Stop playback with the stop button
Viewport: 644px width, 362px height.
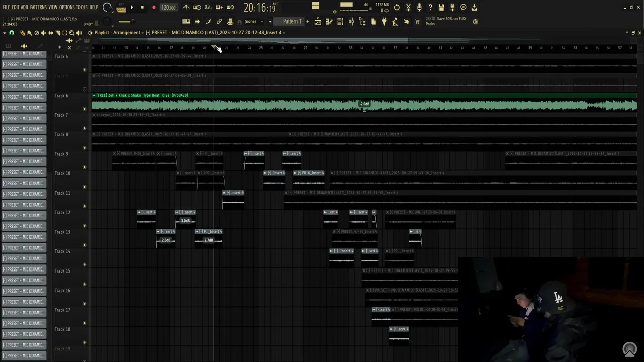point(142,8)
